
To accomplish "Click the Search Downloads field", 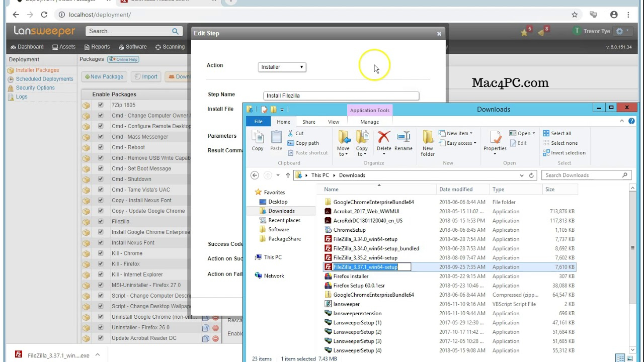I will pyautogui.click(x=587, y=175).
